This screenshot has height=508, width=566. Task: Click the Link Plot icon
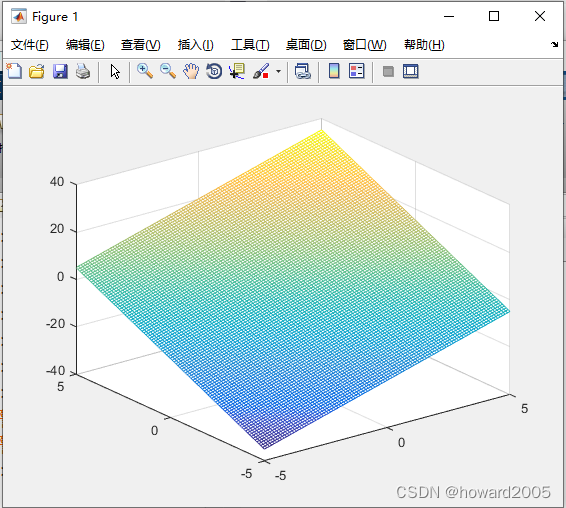point(303,71)
